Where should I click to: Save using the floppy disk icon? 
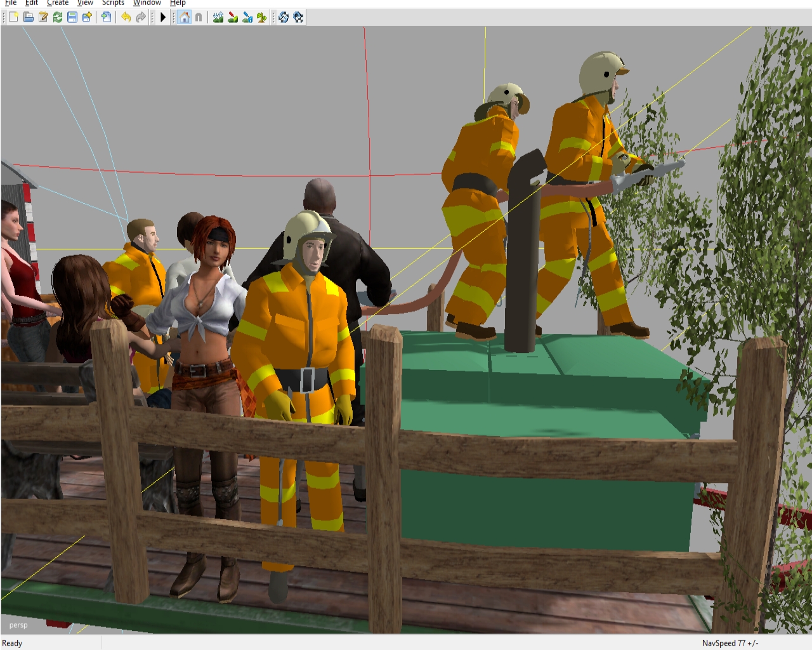tap(72, 17)
